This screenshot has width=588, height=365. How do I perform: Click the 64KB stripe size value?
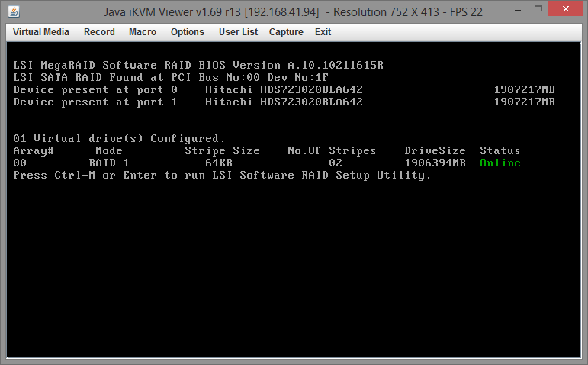tap(219, 163)
